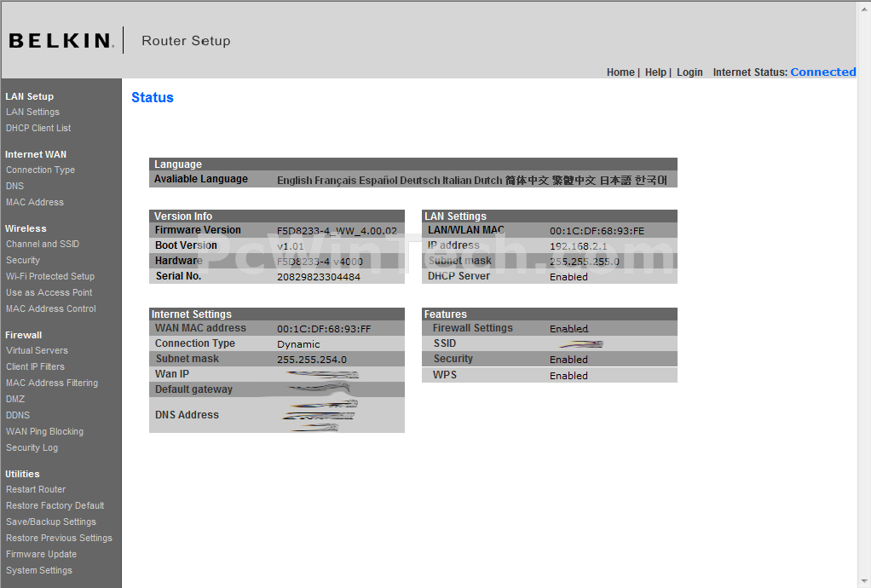Screen dimensions: 871x588
Task: Switch language to Español
Action: (x=378, y=181)
